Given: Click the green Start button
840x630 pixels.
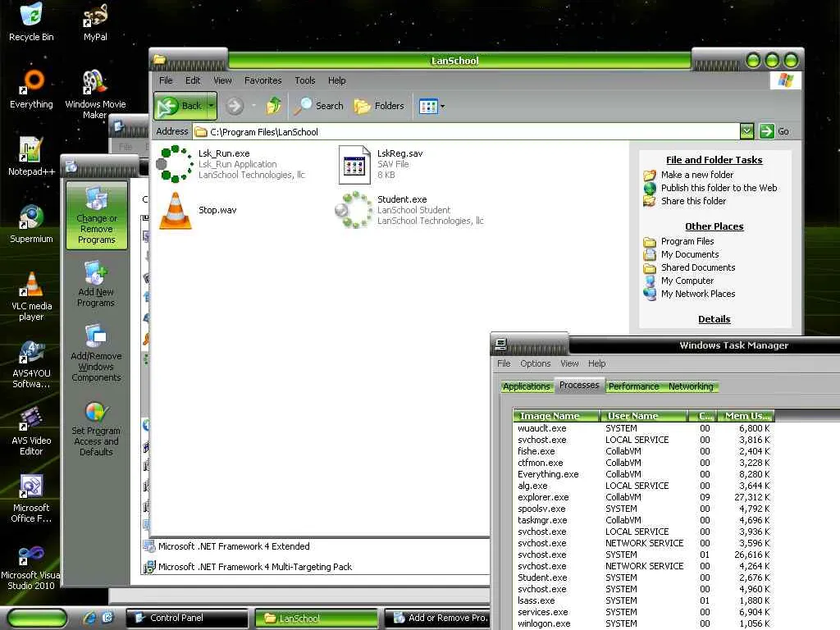Looking at the screenshot, I should point(36,619).
